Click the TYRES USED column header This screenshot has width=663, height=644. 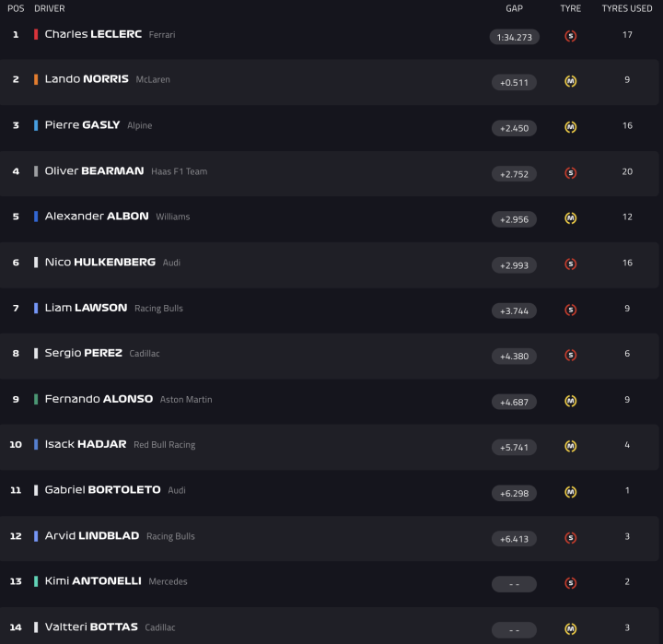(627, 8)
